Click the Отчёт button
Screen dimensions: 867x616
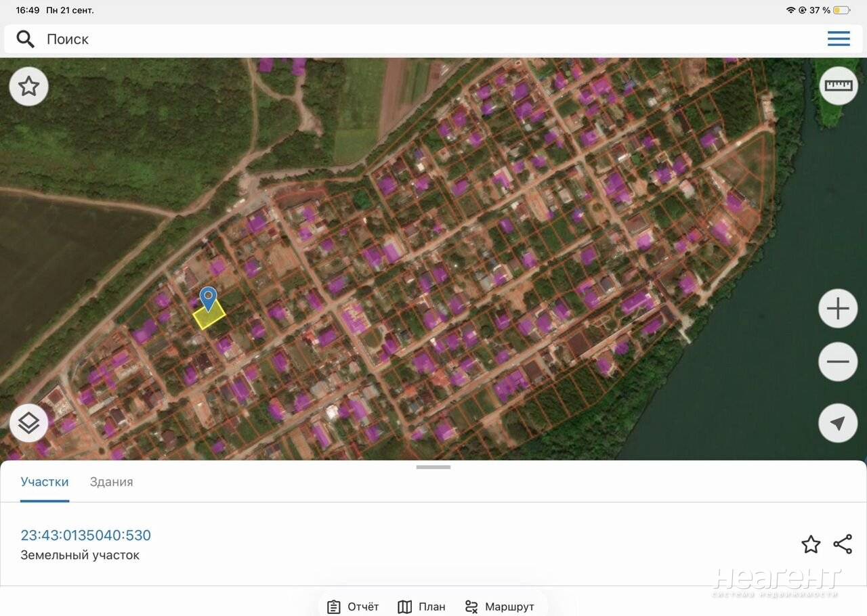click(353, 607)
